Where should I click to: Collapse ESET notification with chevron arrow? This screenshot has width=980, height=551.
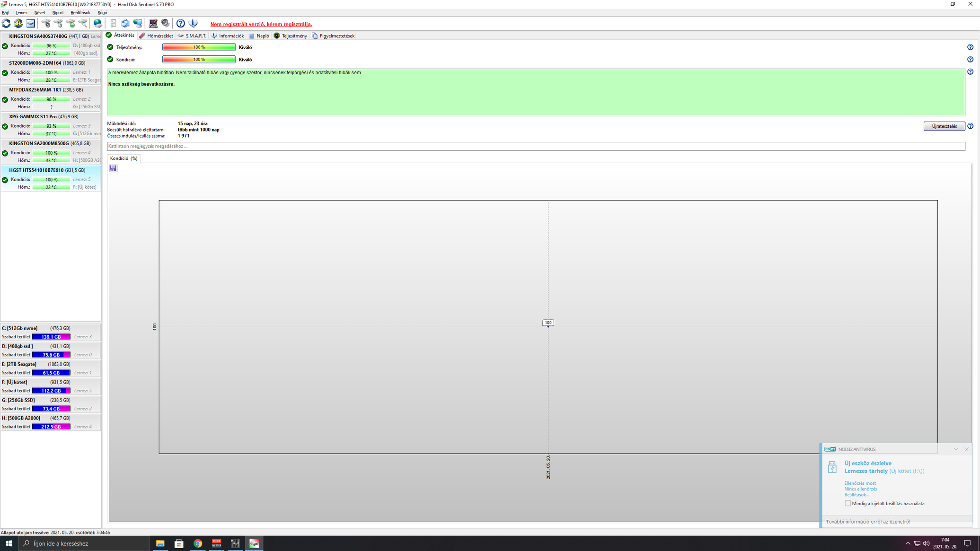point(955,449)
